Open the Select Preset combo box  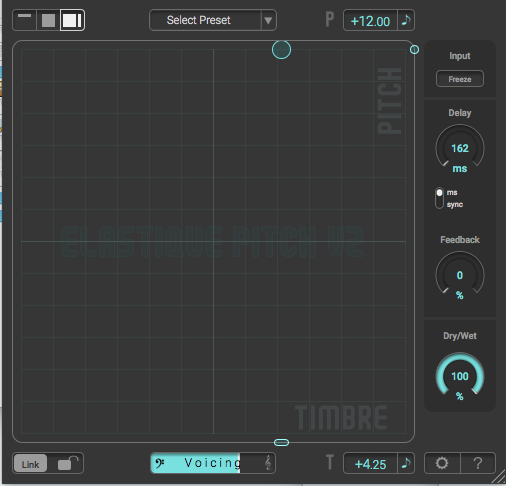pyautogui.click(x=213, y=20)
